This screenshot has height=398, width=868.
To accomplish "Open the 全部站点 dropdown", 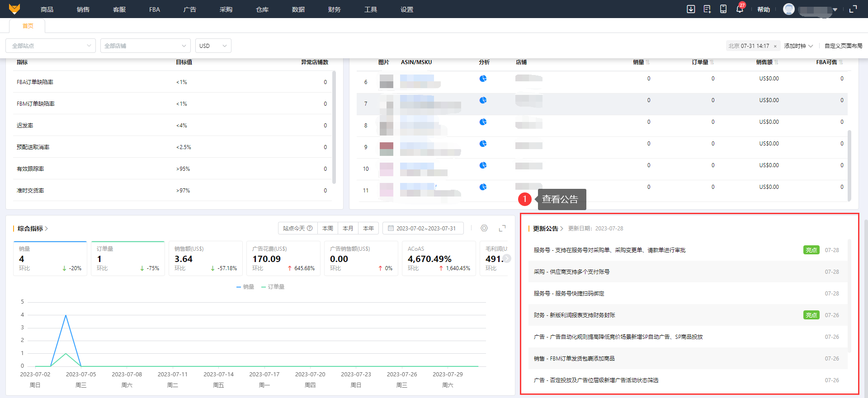I will tap(51, 46).
